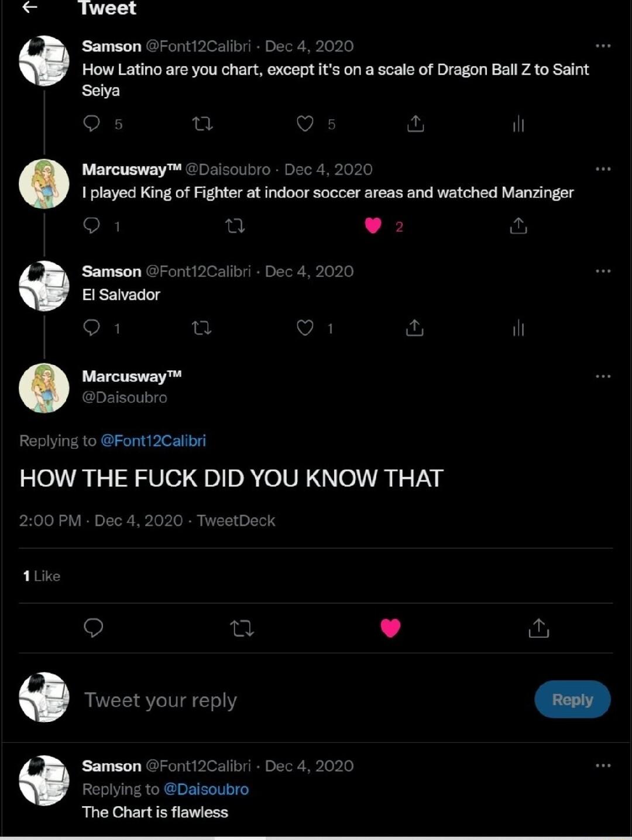632x840 pixels.
Task: Click the share icon below the main tweet
Action: click(x=538, y=629)
